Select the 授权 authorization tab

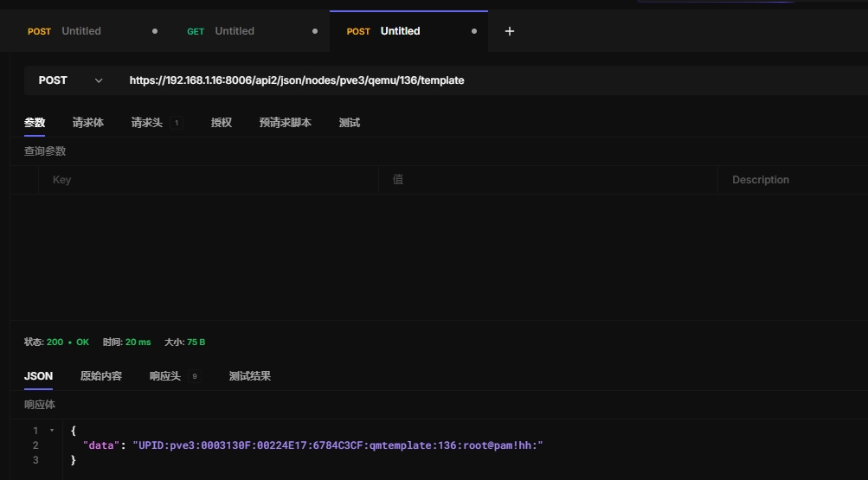(222, 123)
